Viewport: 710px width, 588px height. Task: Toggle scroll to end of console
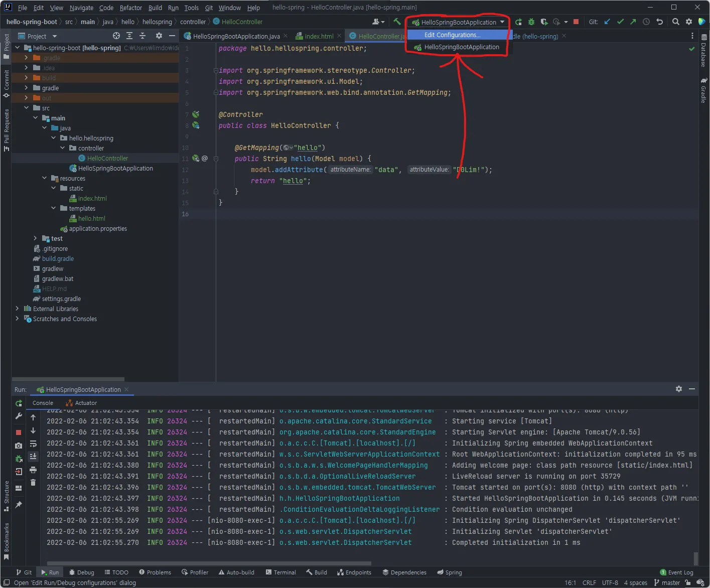(33, 457)
